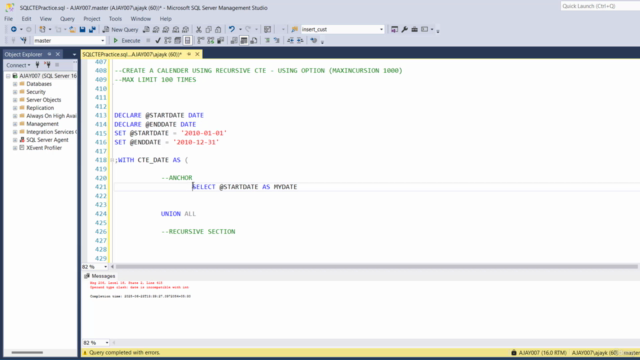The height and width of the screenshot is (360, 640).
Task: Click the Execute button
Action: click(x=127, y=40)
